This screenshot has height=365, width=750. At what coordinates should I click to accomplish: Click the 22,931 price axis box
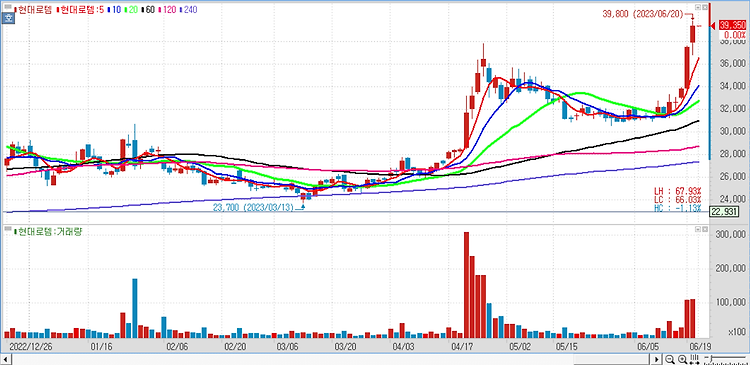click(x=725, y=212)
